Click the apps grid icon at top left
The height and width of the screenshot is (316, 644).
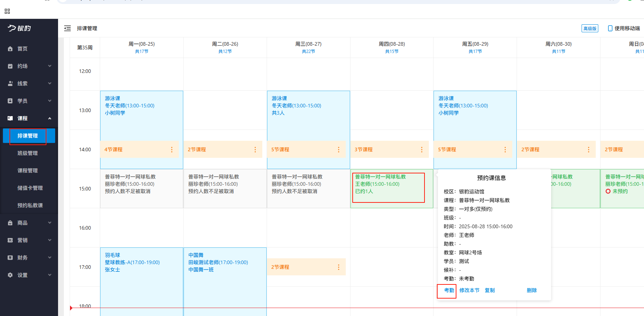coord(7,11)
